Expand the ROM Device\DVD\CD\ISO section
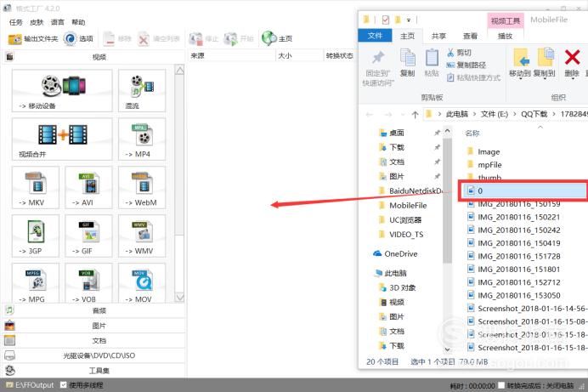The width and height of the screenshot is (588, 392). (93, 355)
